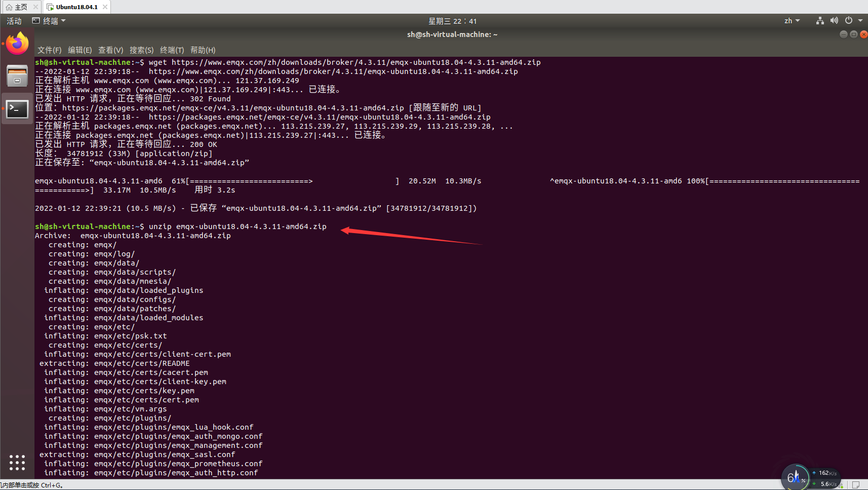This screenshot has width=868, height=490.
Task: Click the 'client-cert.pem' inflating line
Action: click(137, 354)
